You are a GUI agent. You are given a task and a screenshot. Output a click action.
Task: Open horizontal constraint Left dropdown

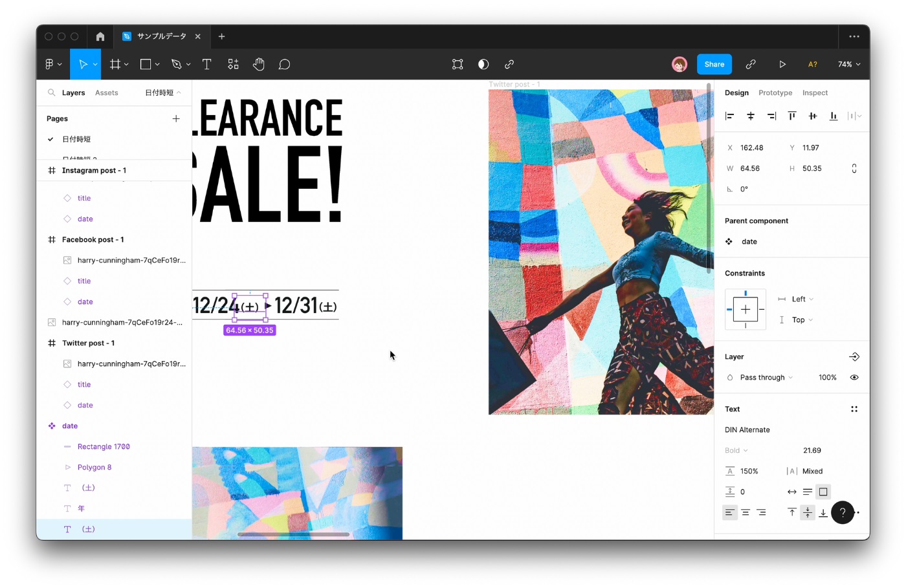(x=802, y=299)
